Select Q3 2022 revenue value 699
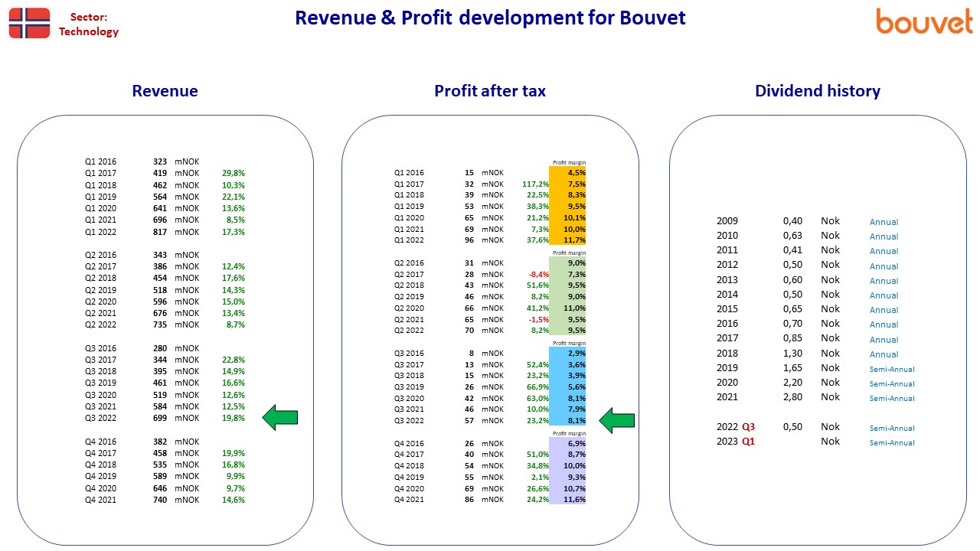This screenshot has width=980, height=551. pyautogui.click(x=159, y=418)
